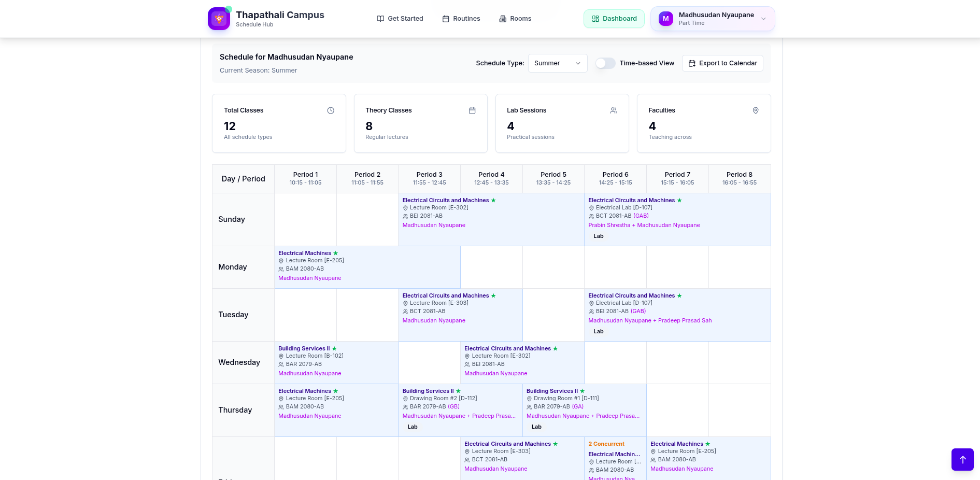Toggle the Time-based View switch
Image resolution: width=980 pixels, height=480 pixels.
605,63
